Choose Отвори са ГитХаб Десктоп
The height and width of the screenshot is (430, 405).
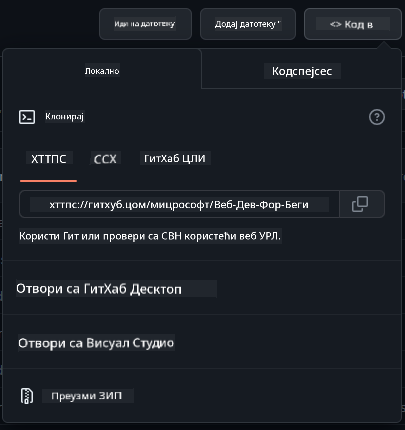point(99,289)
